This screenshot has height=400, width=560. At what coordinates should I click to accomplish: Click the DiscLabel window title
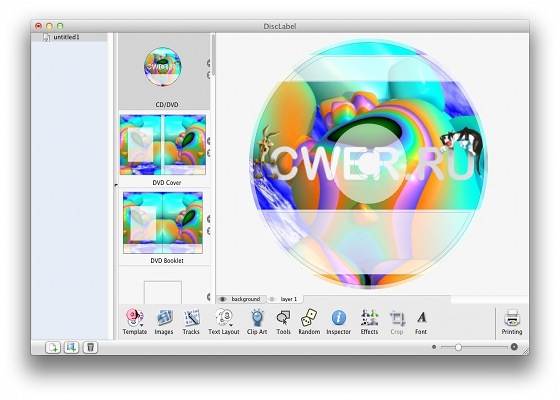click(x=280, y=26)
